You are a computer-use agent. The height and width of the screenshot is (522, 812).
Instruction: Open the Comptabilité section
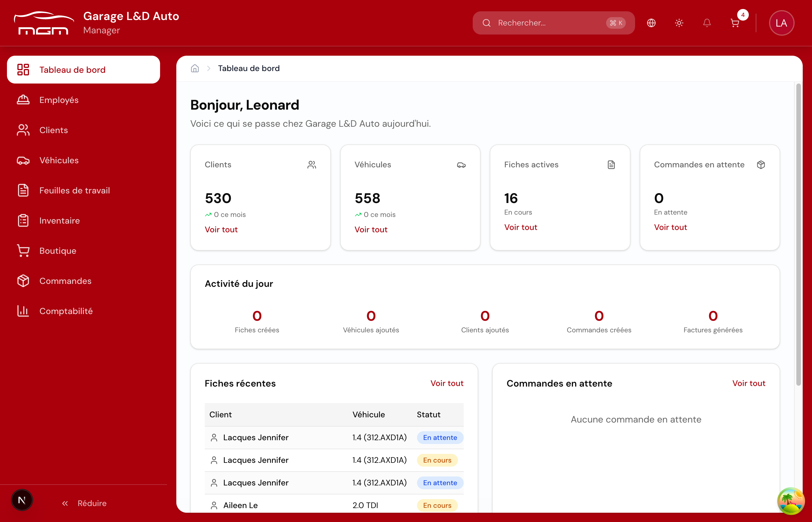(66, 311)
